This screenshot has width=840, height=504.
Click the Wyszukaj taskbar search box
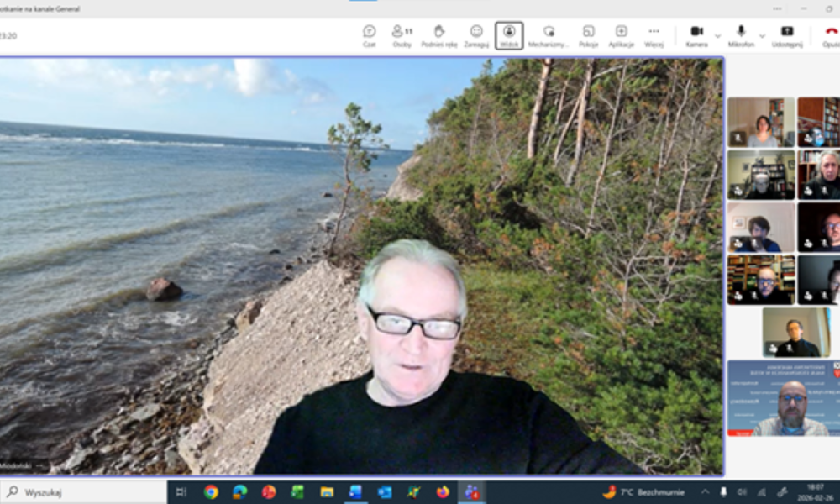[84, 492]
